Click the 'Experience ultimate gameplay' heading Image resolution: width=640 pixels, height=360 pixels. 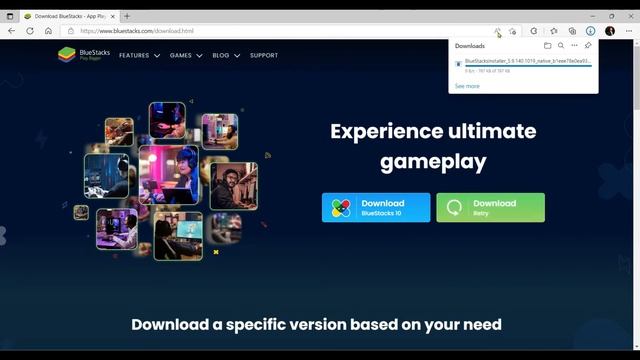(x=433, y=147)
